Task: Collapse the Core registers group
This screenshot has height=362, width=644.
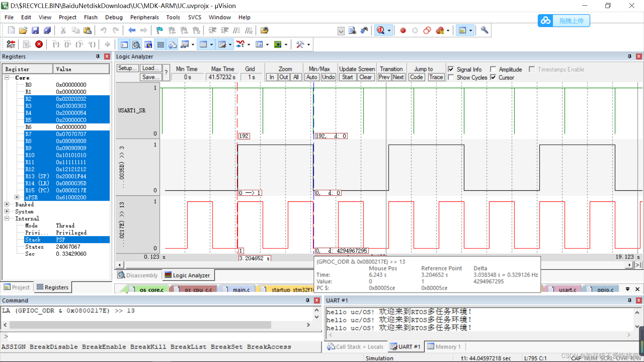Action: pos(7,77)
